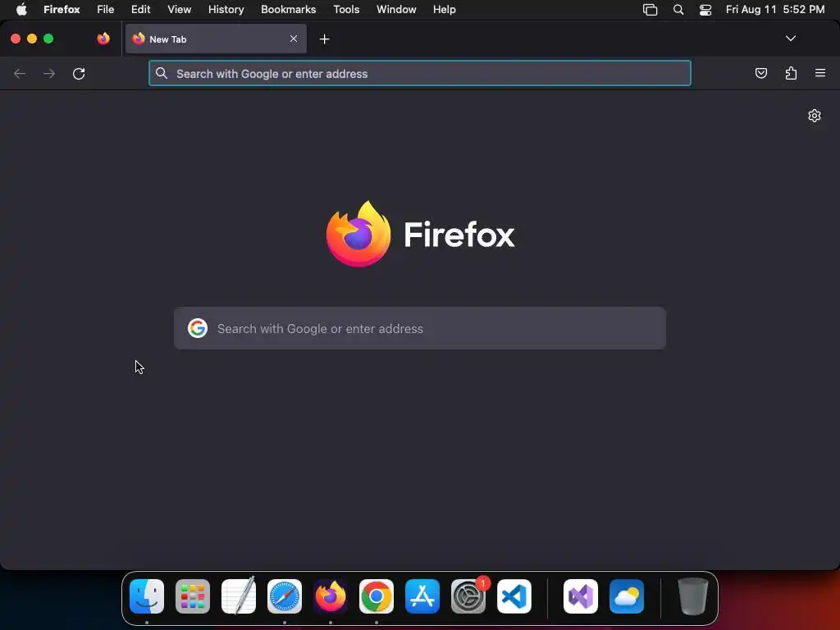Open the Bookmarks menu
The width and height of the screenshot is (840, 630).
coord(288,9)
